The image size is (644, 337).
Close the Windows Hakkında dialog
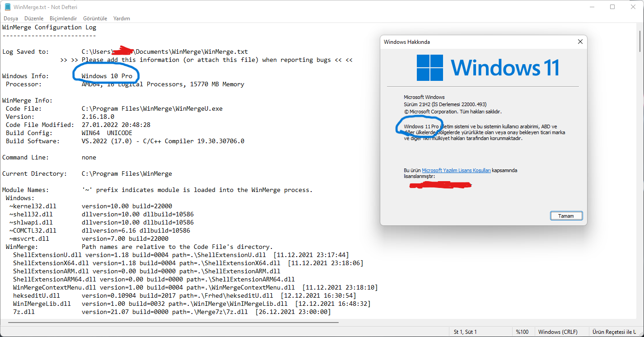(x=580, y=42)
